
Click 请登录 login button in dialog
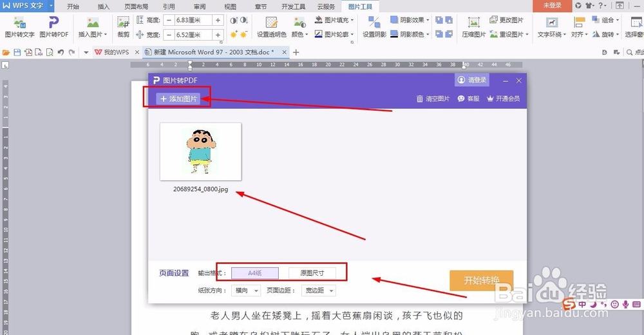click(472, 80)
